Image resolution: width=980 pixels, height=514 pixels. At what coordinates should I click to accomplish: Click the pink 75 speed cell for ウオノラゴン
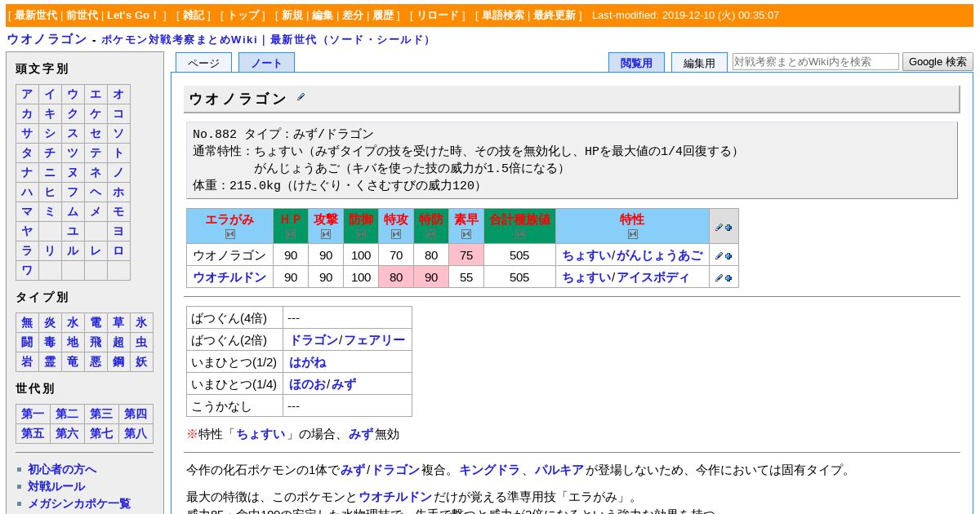(x=466, y=255)
